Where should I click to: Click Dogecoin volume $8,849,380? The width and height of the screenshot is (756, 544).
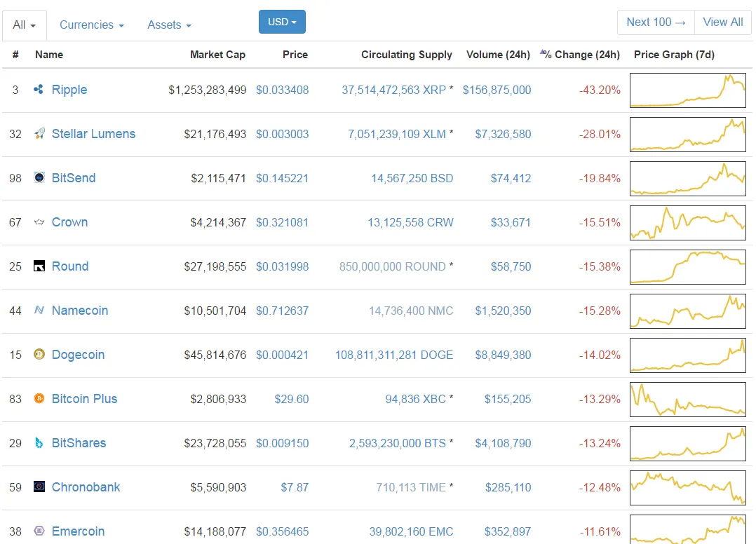(503, 355)
